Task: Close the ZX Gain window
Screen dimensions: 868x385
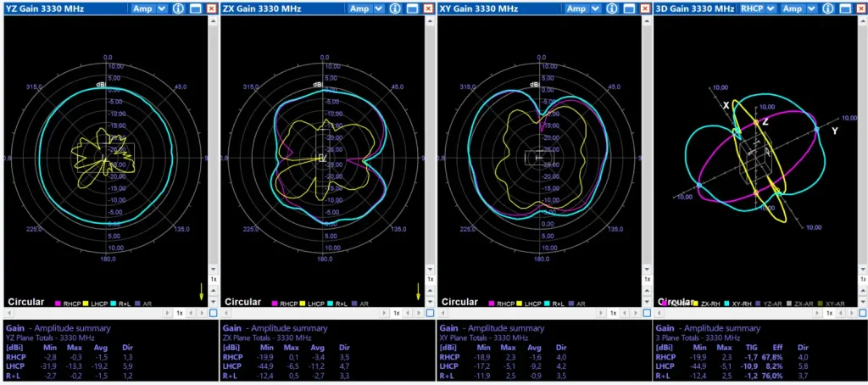Action: pyautogui.click(x=428, y=8)
